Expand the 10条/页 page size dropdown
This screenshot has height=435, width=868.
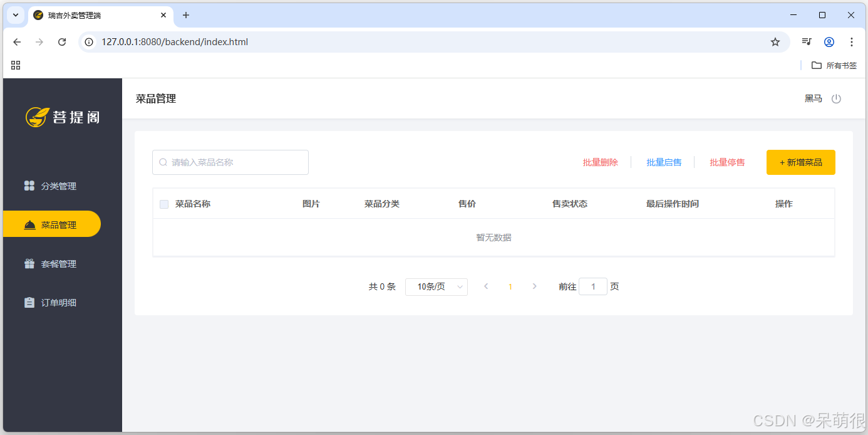coord(437,286)
